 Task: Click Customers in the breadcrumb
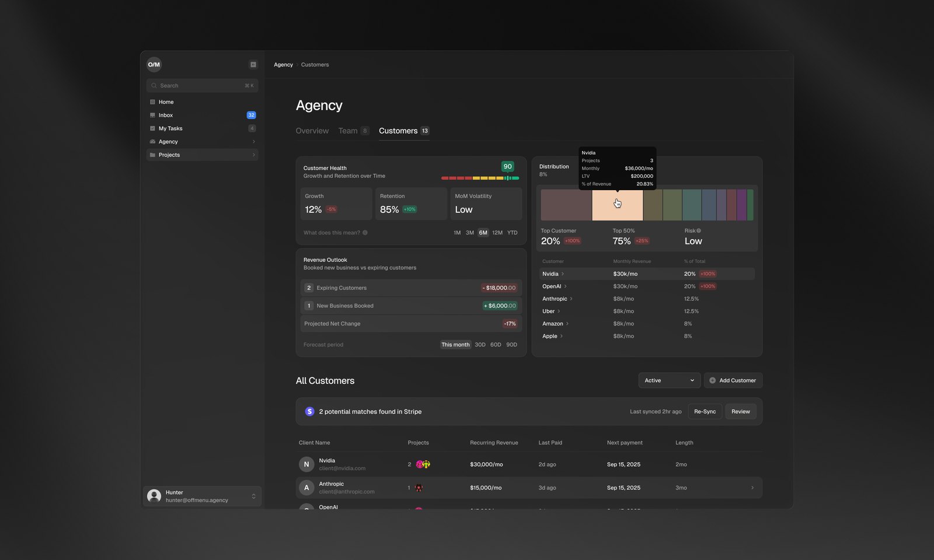315,65
